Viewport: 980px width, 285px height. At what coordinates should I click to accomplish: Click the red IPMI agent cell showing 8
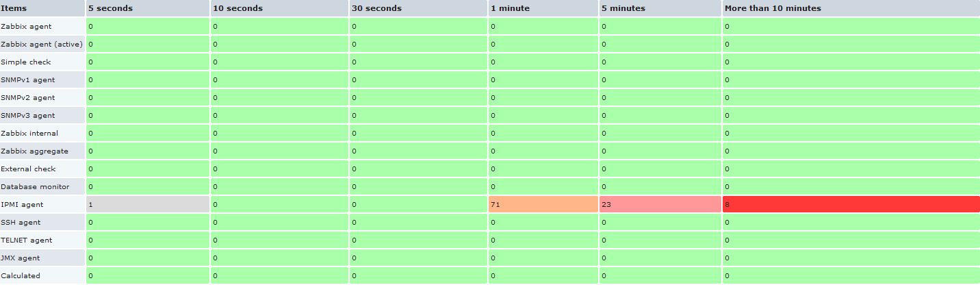[x=851, y=204]
